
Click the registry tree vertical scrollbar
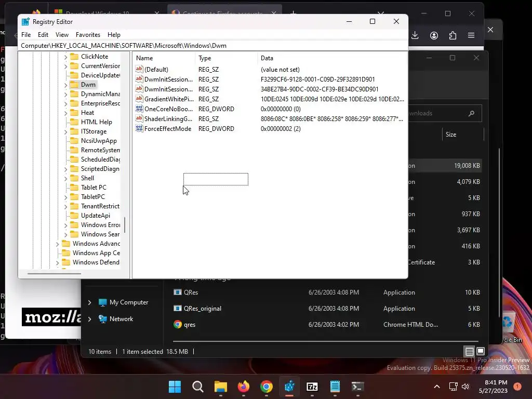point(125,225)
